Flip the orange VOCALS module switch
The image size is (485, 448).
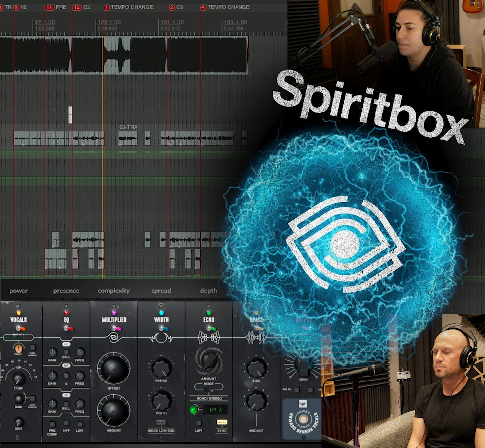click(21, 328)
